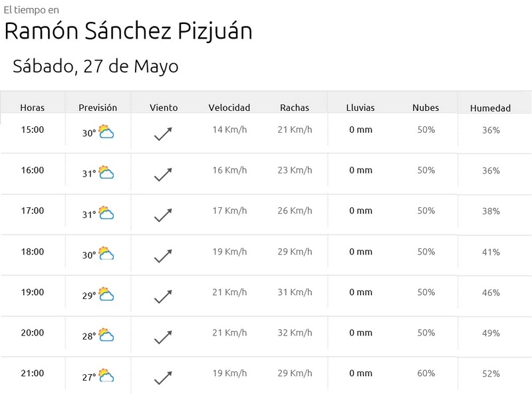Viewport: 532px width, 396px height.
Task: Click the wind direction arrow at 16:00
Action: click(x=163, y=175)
